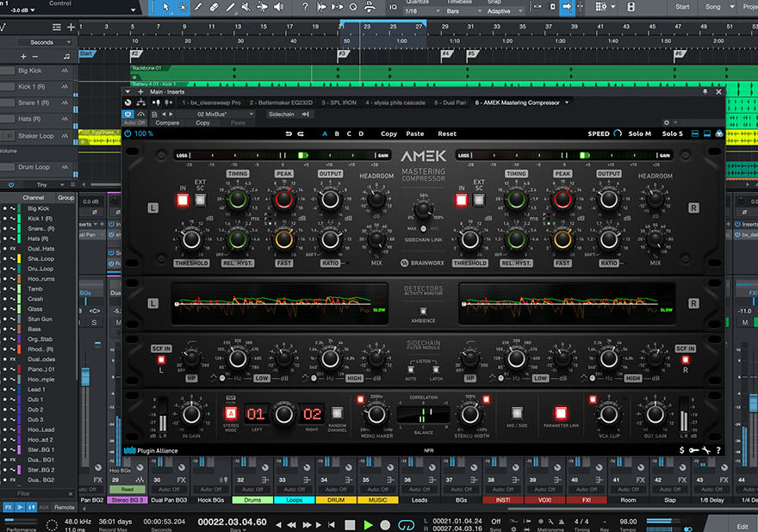Click Reset in the AMEK toolbar
The height and width of the screenshot is (532, 758).
pos(447,133)
